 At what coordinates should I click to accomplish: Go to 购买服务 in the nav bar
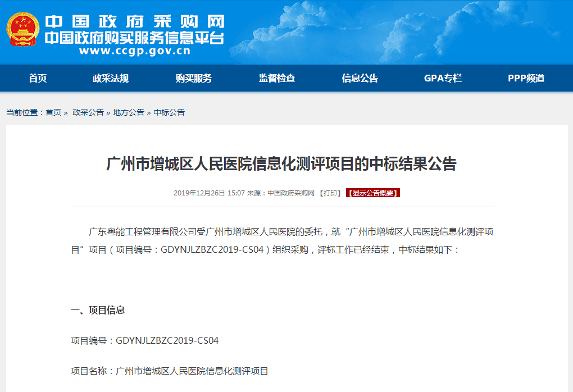coord(193,78)
